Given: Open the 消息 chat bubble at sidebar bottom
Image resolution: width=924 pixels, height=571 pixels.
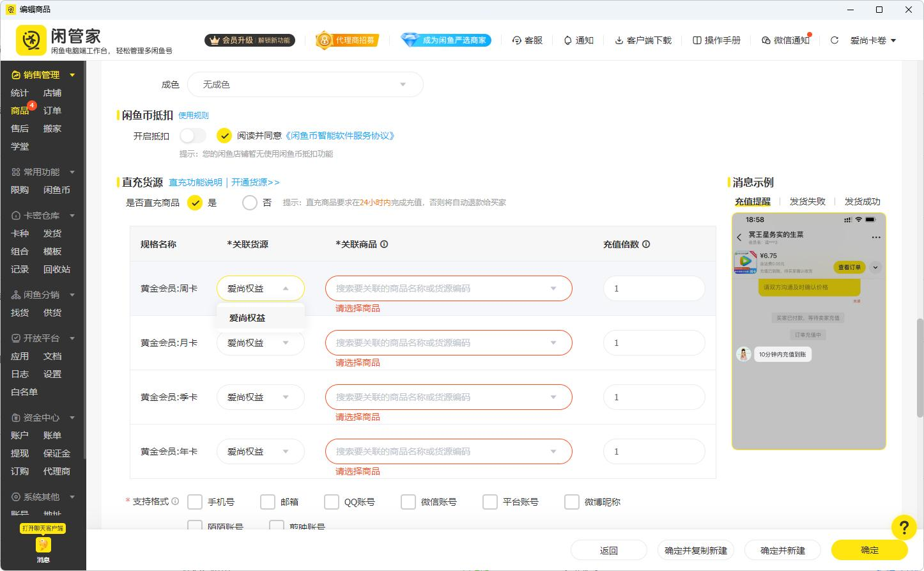Looking at the screenshot, I should coord(43,545).
